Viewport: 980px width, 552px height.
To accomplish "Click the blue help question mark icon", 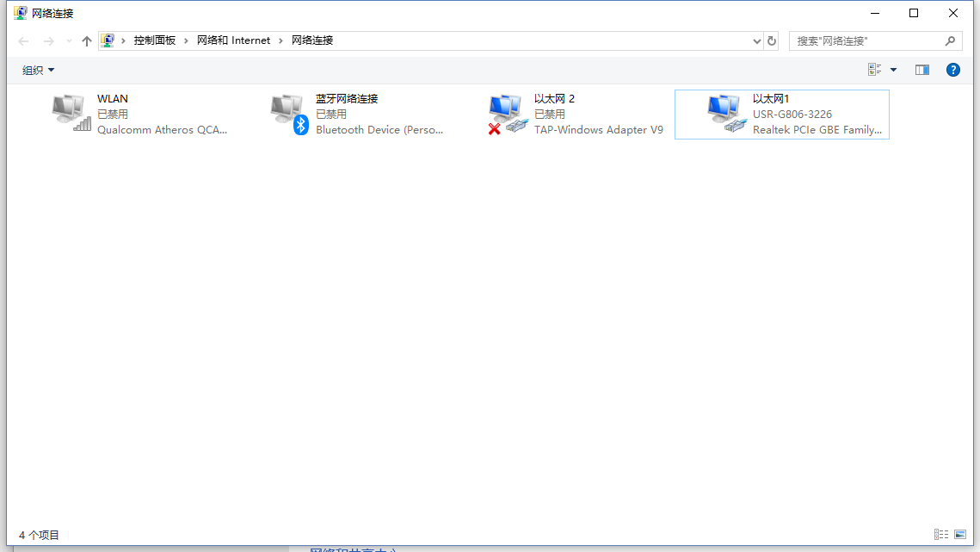I will [952, 70].
